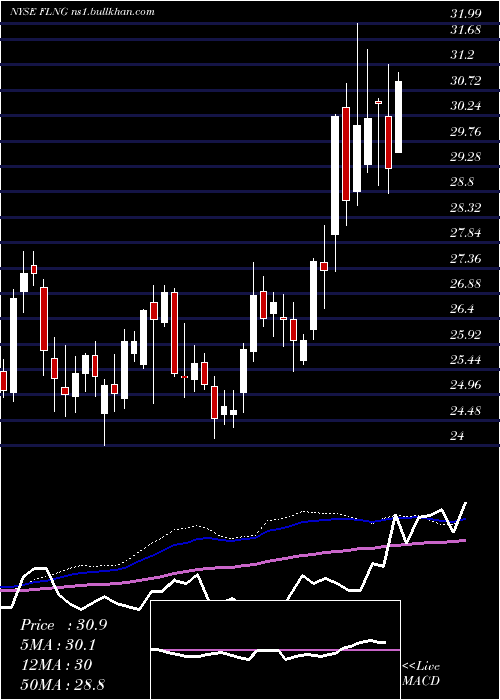
Task: Select the 30.24 price axis label
Action: [x=466, y=106]
